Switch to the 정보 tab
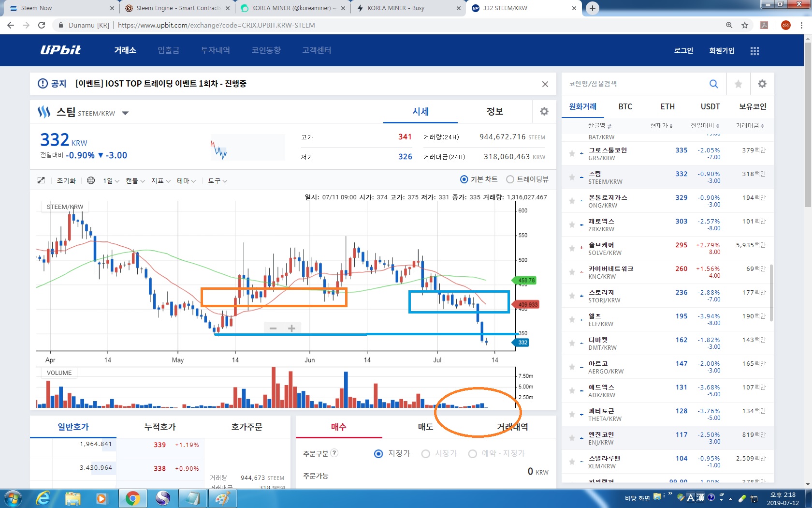 tap(495, 111)
